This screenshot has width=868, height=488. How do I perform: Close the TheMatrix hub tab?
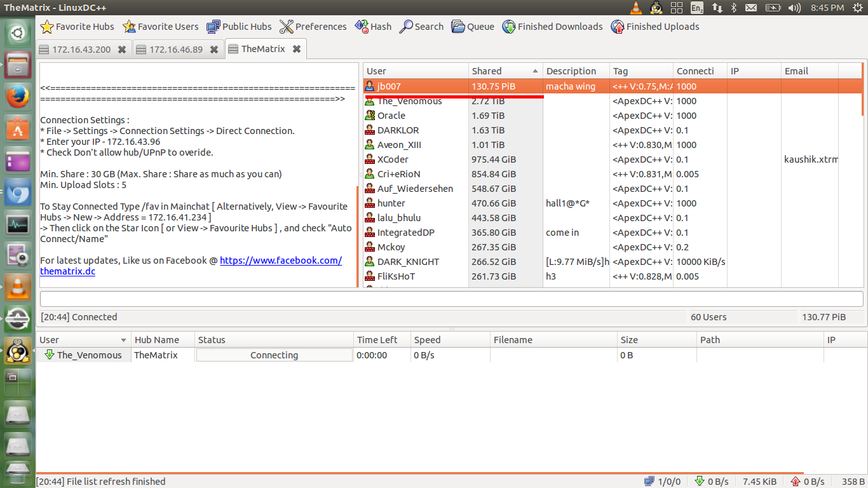297,49
